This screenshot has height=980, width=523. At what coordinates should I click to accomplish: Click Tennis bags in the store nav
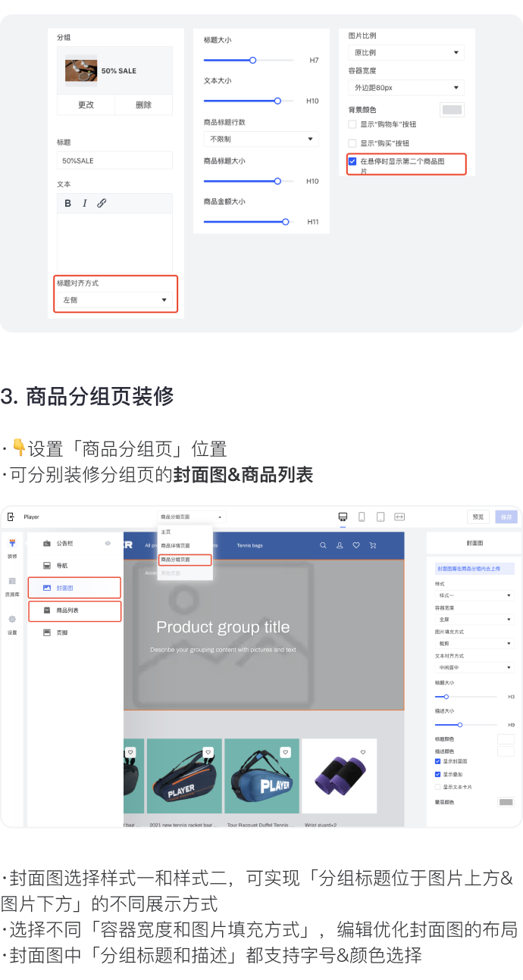tap(249, 545)
